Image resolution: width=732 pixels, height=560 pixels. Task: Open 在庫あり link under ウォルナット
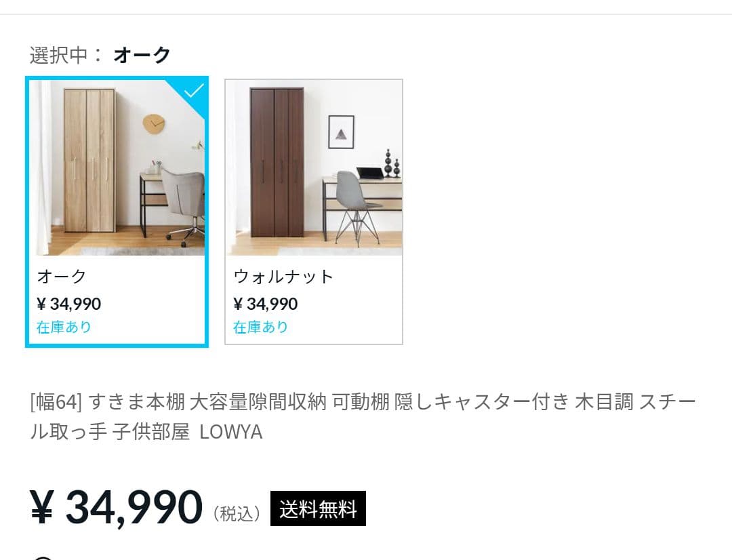click(x=260, y=327)
